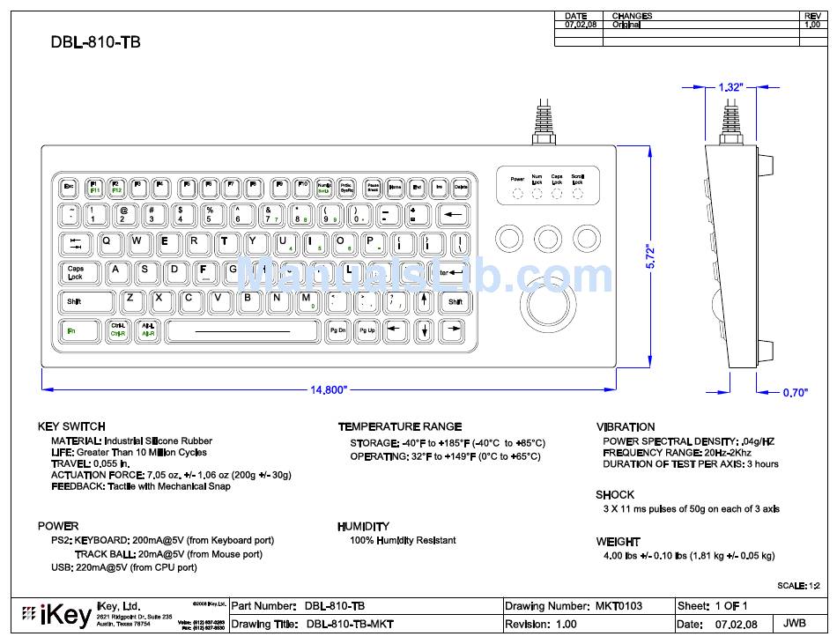837x644 pixels.
Task: Click the Drawing Title: DBL-810-TB-MKT field
Action: 367,624
